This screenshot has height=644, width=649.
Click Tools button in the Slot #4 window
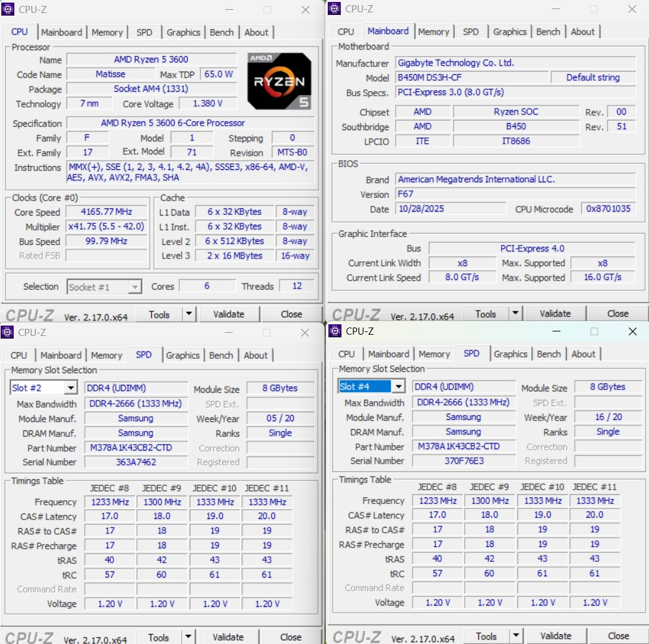click(486, 637)
